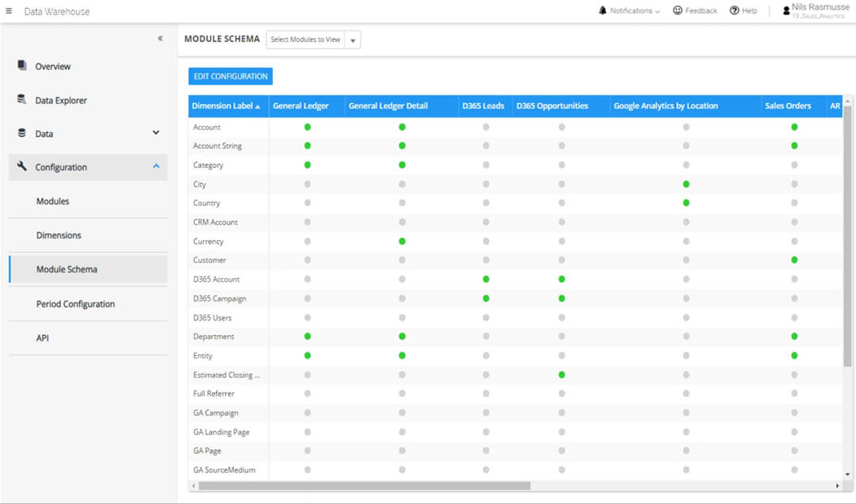Collapse sidebar with double chevron icon
Screen dimensions: 856x504
[160, 38]
